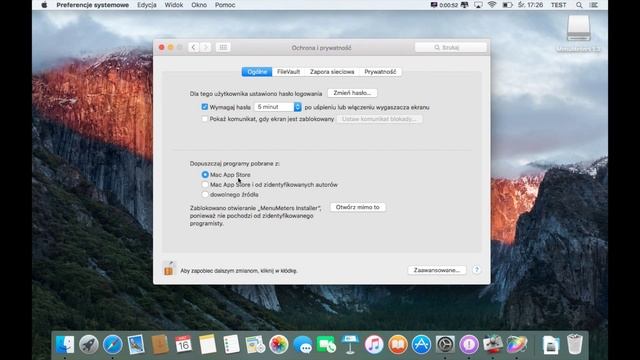The width and height of the screenshot is (640, 360).
Task: Open Calendar icon showing 16
Action: pyautogui.click(x=183, y=344)
